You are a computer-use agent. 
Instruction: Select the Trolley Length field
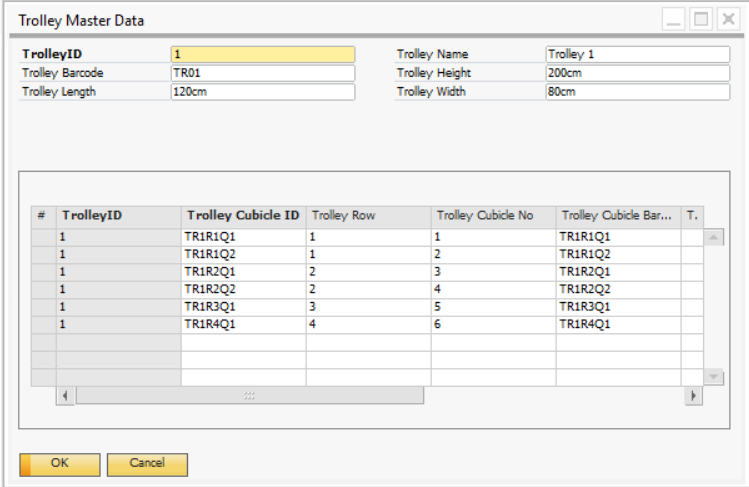point(262,92)
